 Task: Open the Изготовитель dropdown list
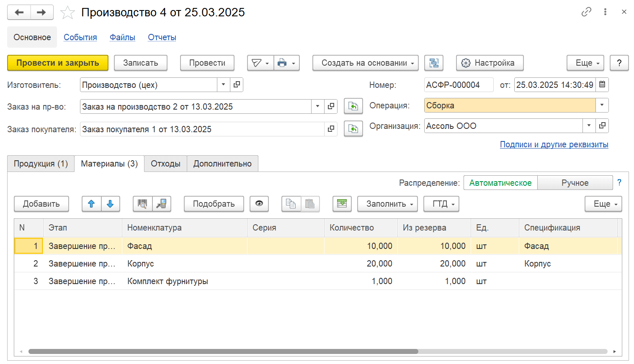pos(223,85)
